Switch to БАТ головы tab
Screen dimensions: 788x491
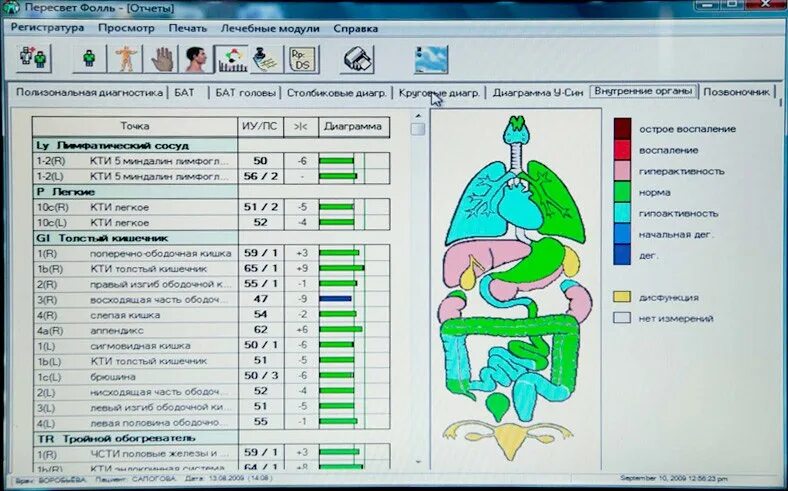(245, 93)
